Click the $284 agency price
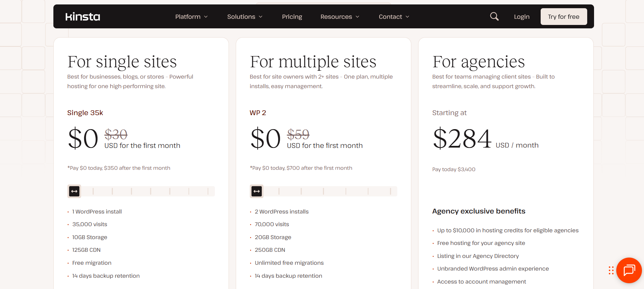Screen dimensions: 644x289 (462, 138)
